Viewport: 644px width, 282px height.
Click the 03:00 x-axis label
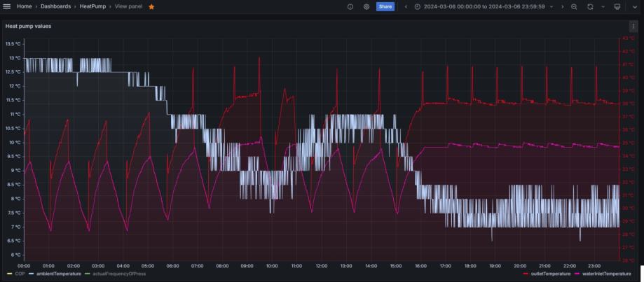point(98,266)
